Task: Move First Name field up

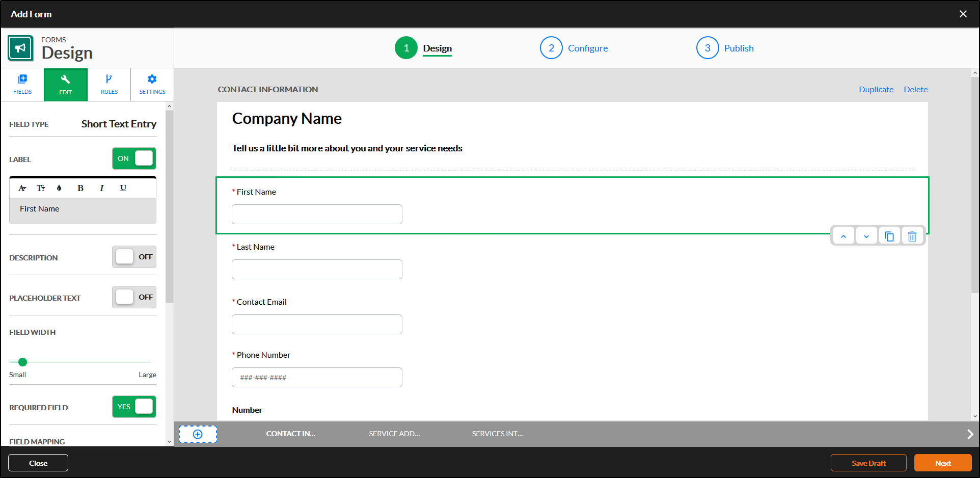Action: (843, 236)
